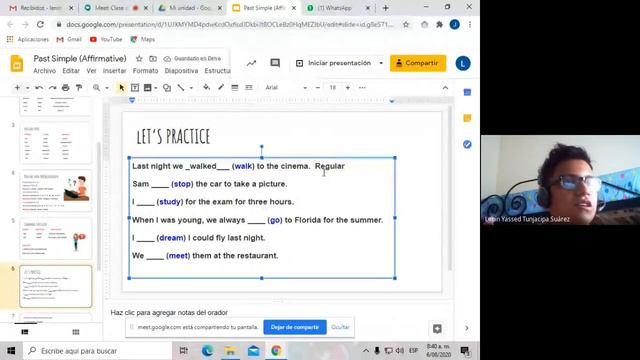
Task: Open the Calendar side panel icon
Action: (x=467, y=92)
